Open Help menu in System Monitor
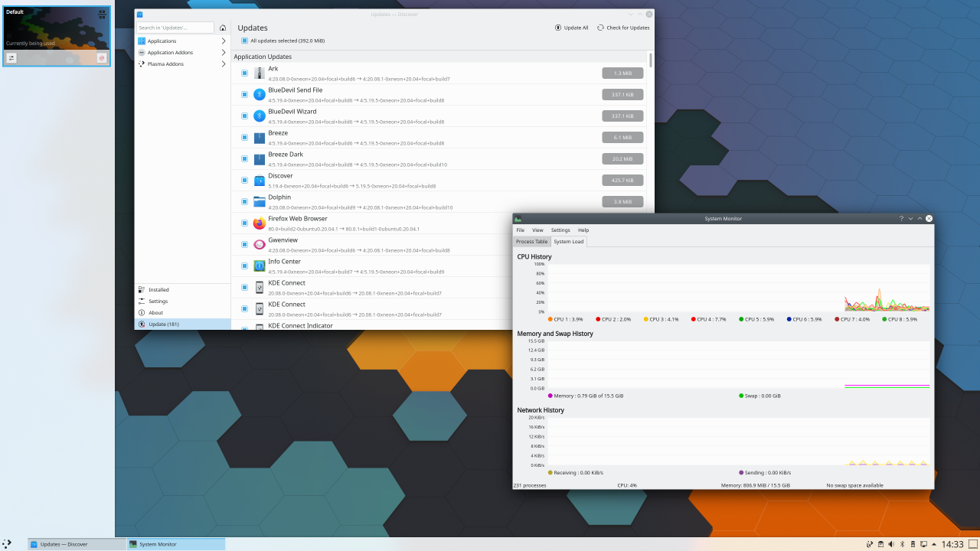Viewport: 980px width, 551px height. click(583, 230)
